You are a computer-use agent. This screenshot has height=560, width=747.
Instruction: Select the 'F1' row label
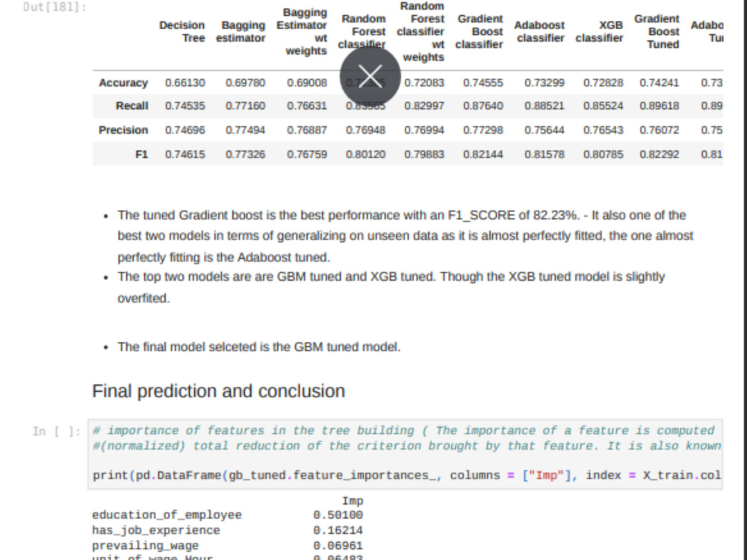pos(142,155)
